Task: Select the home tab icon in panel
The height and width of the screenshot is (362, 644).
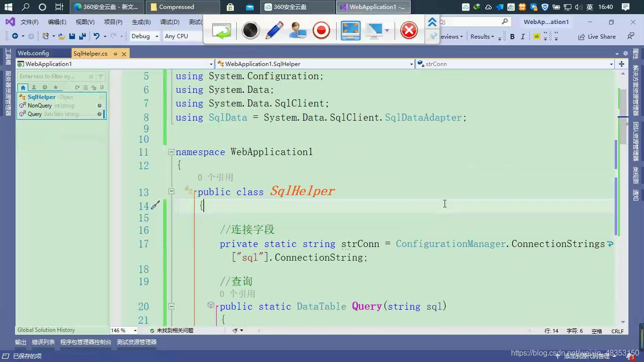Action: click(23, 87)
